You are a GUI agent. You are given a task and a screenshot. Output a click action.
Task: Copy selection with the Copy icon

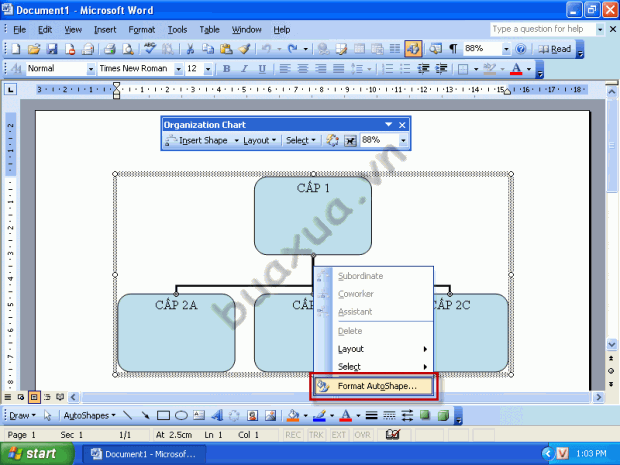[208, 49]
